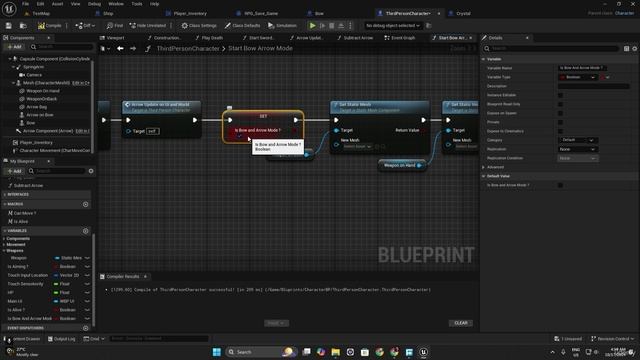This screenshot has height=360, width=640.
Task: Click the Browse to asset icon
Action: point(23,26)
